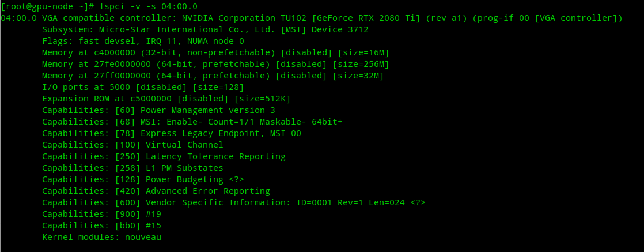Click the size=256M memory entry
The height and width of the screenshot is (252, 644).
(x=361, y=64)
